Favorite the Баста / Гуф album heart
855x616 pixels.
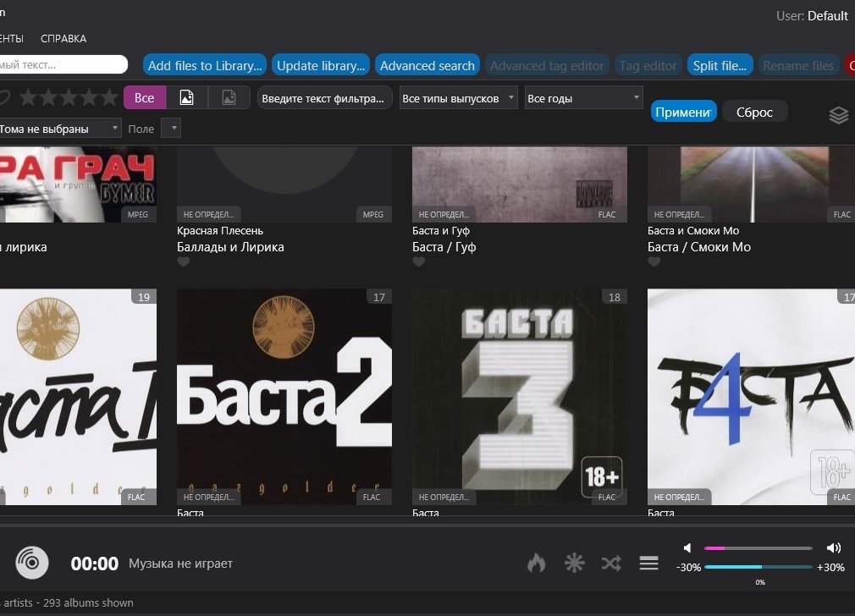coord(419,261)
